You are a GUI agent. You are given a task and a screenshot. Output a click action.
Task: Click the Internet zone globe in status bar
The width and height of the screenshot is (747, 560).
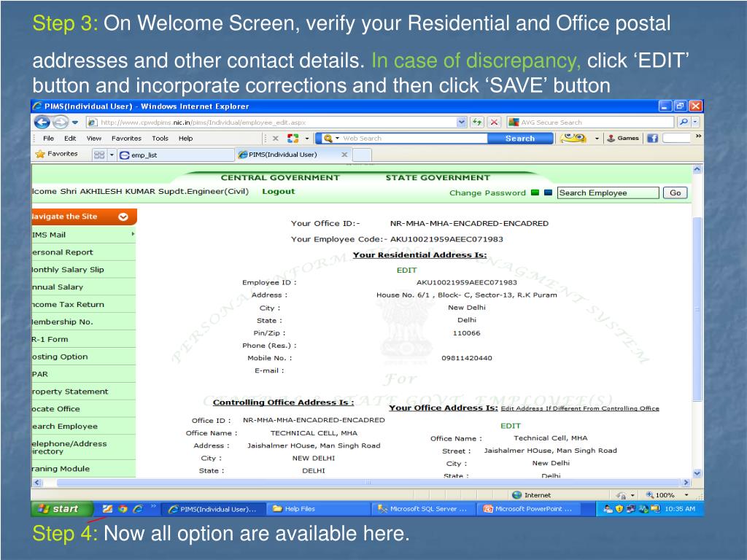[x=517, y=494]
